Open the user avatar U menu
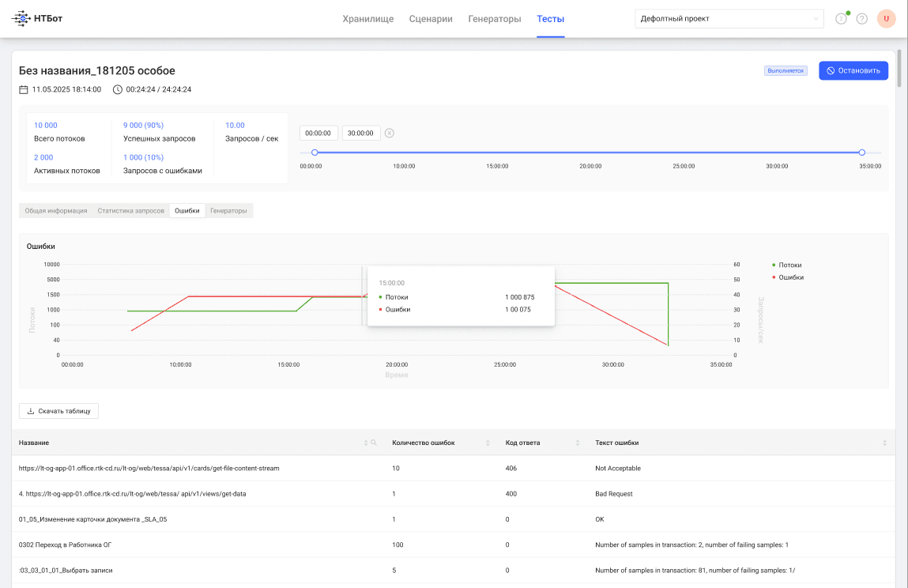The image size is (908, 588). click(886, 18)
